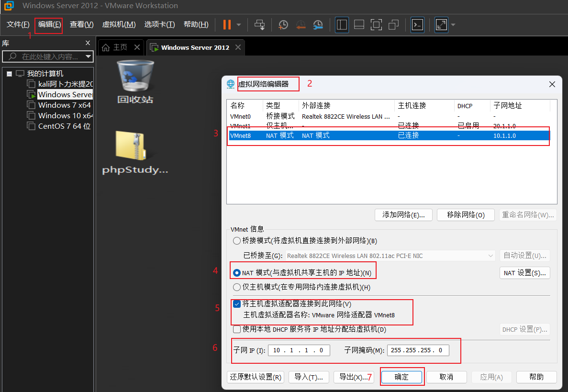Uncheck 将主机虚拟适配器连接到此网络

click(x=237, y=304)
